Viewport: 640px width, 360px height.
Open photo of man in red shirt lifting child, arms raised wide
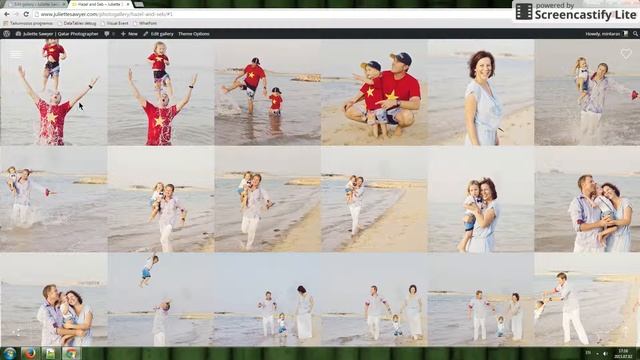click(53, 92)
